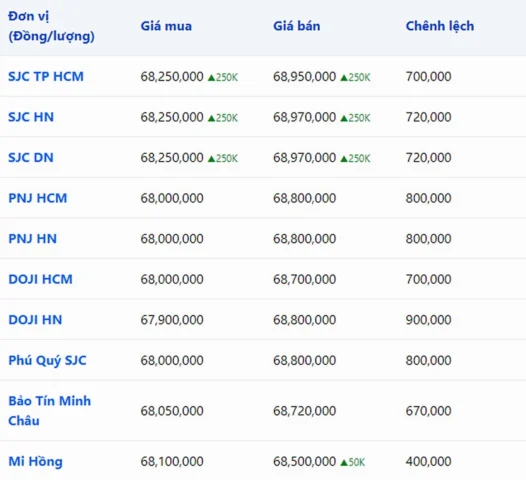Click SJC TP HCM buy-price up arrow 250K
Screen dimensions: 526x480
click(223, 77)
